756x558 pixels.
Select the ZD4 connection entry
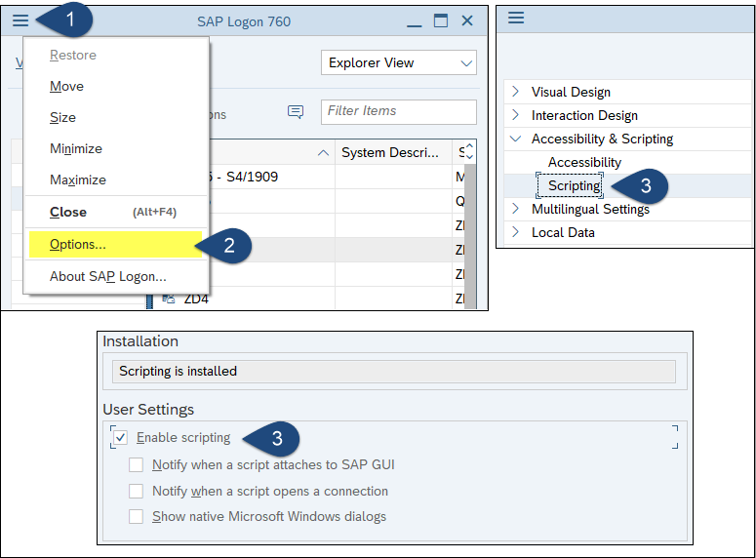coord(196,299)
